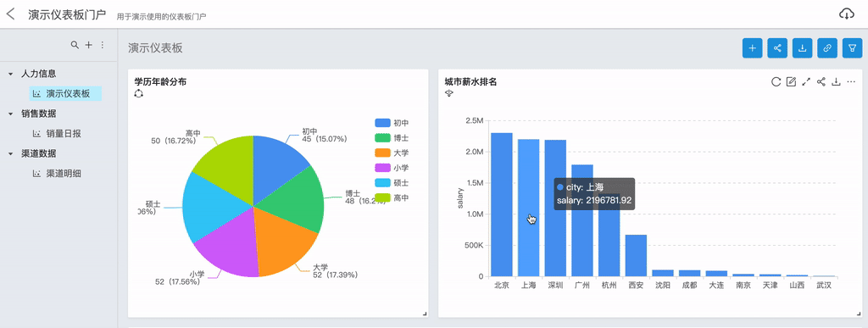Click the blue download dashboard button

(x=802, y=48)
